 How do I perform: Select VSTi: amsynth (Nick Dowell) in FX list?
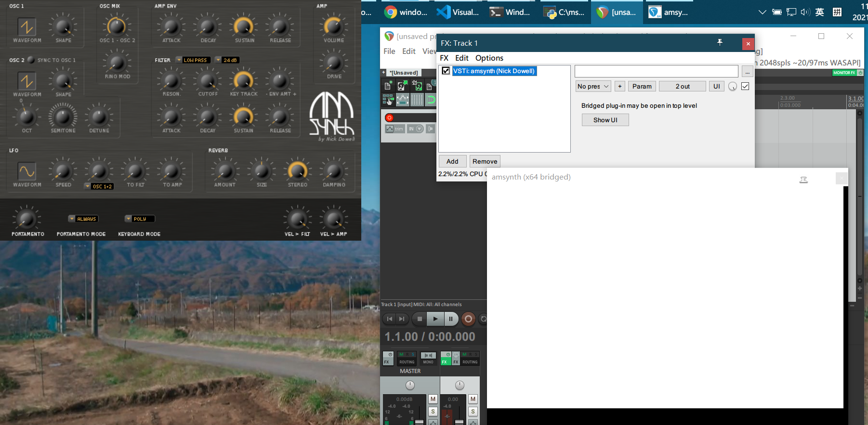pos(494,71)
